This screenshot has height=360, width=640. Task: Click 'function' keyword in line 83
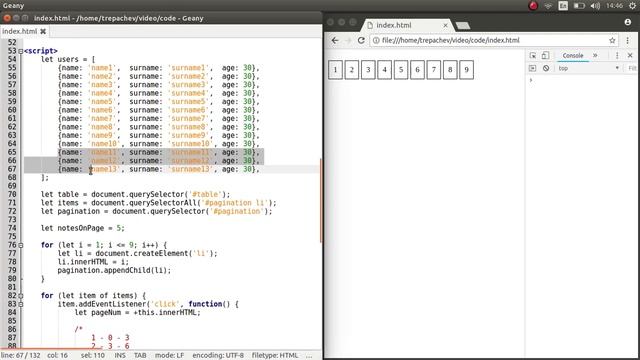click(205, 304)
